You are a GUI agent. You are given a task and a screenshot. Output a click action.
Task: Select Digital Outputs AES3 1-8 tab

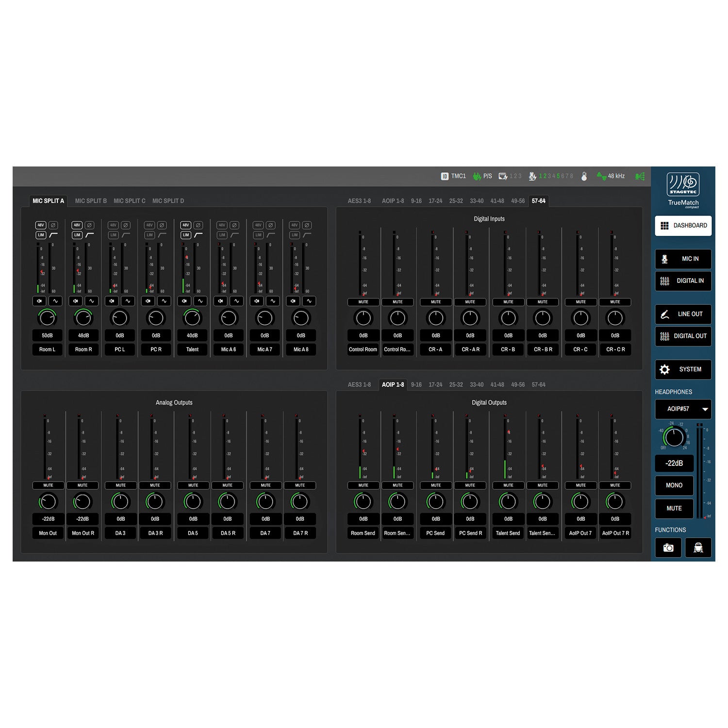359,385
